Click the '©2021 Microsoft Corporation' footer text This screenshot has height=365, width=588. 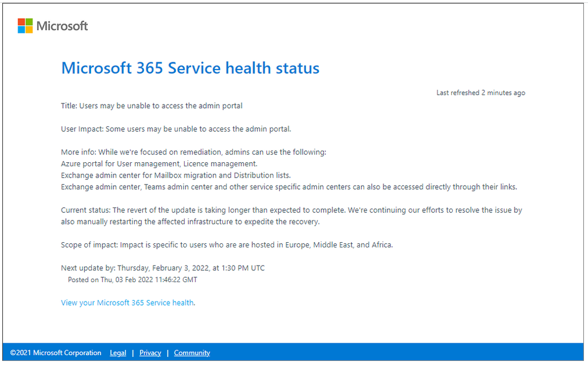(55, 353)
